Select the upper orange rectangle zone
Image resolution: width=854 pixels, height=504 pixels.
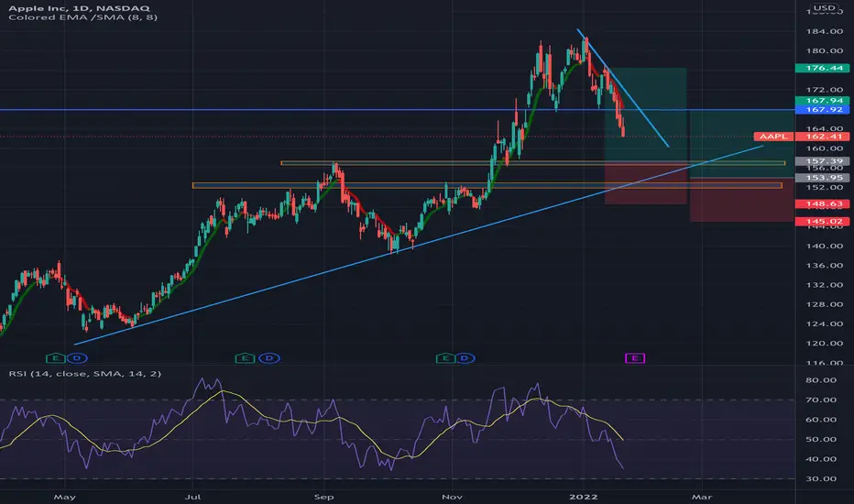pyautogui.click(x=532, y=162)
